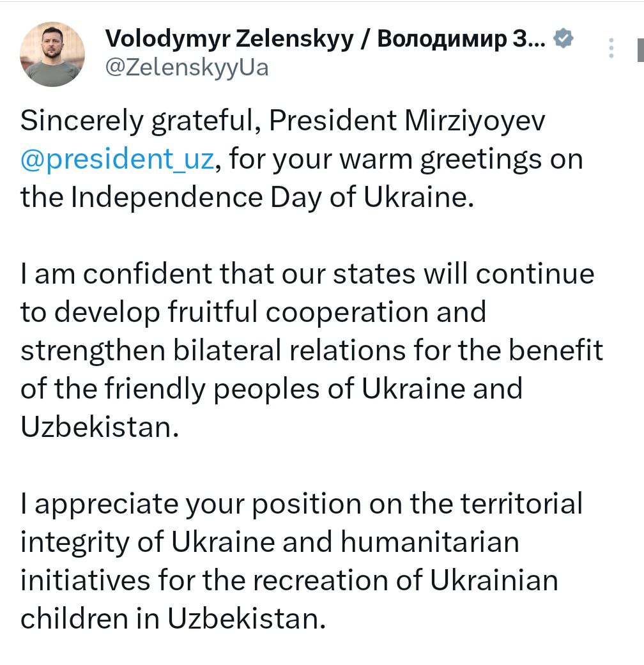This screenshot has height=665, width=644.
Task: Click the 'President Mirziyoyev' name text
Action: pyautogui.click(x=407, y=121)
